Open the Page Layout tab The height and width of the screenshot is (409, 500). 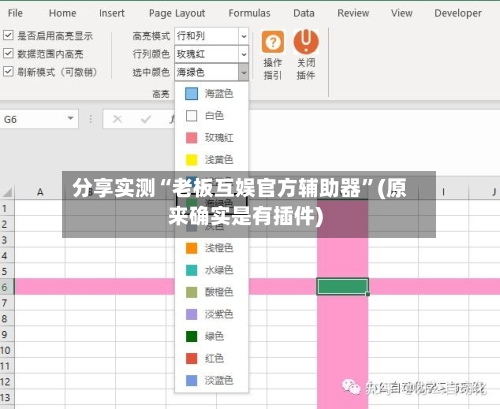coord(177,13)
